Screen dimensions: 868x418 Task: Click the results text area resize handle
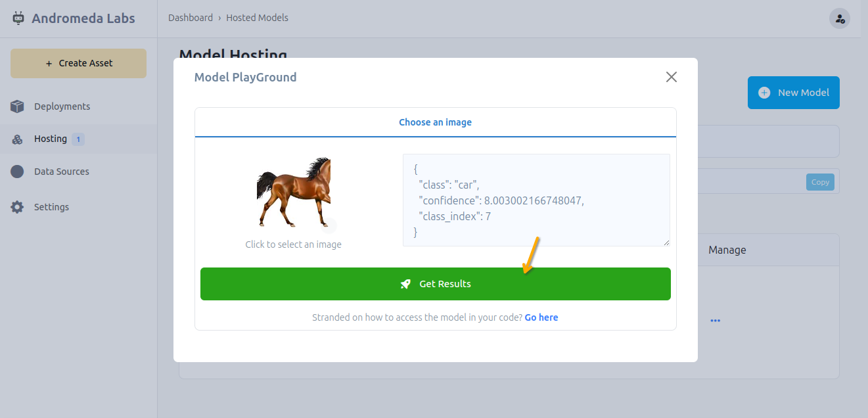(666, 243)
